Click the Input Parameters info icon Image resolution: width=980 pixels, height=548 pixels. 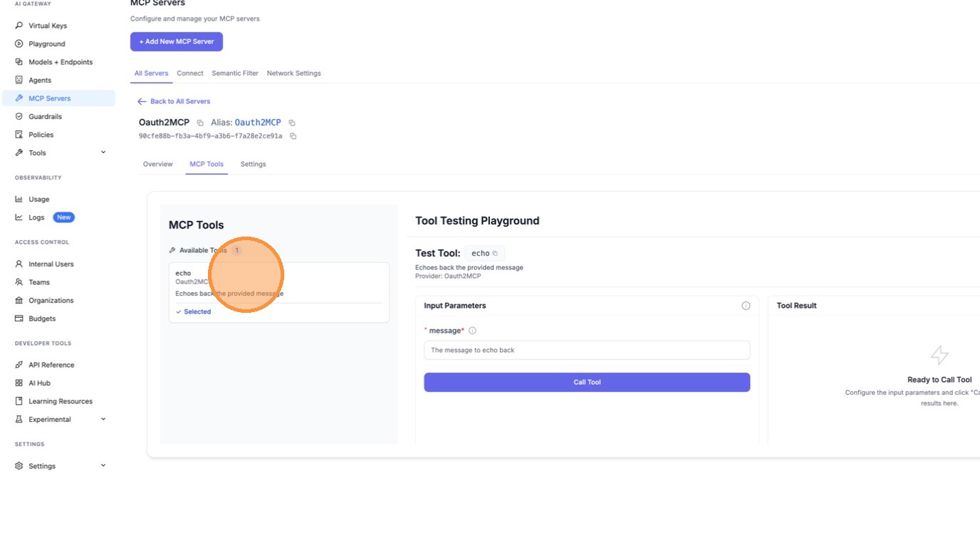pos(746,306)
